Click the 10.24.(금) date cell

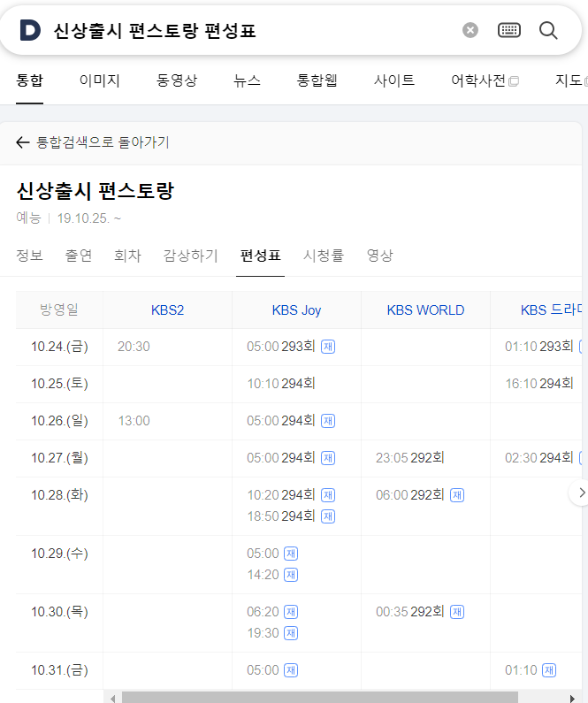(x=59, y=347)
